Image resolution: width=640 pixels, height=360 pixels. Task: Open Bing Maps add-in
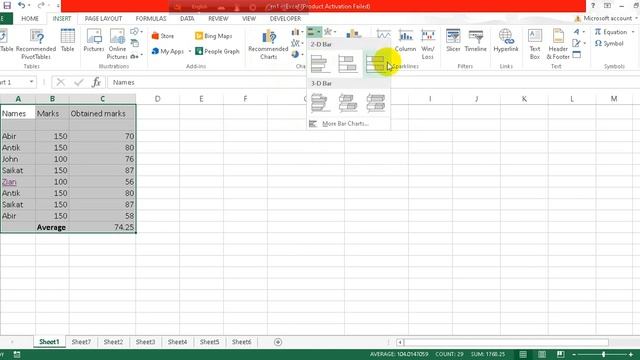tap(213, 36)
